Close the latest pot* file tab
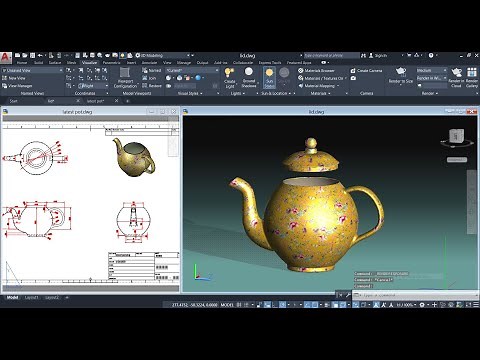The height and width of the screenshot is (360, 480). point(116,101)
